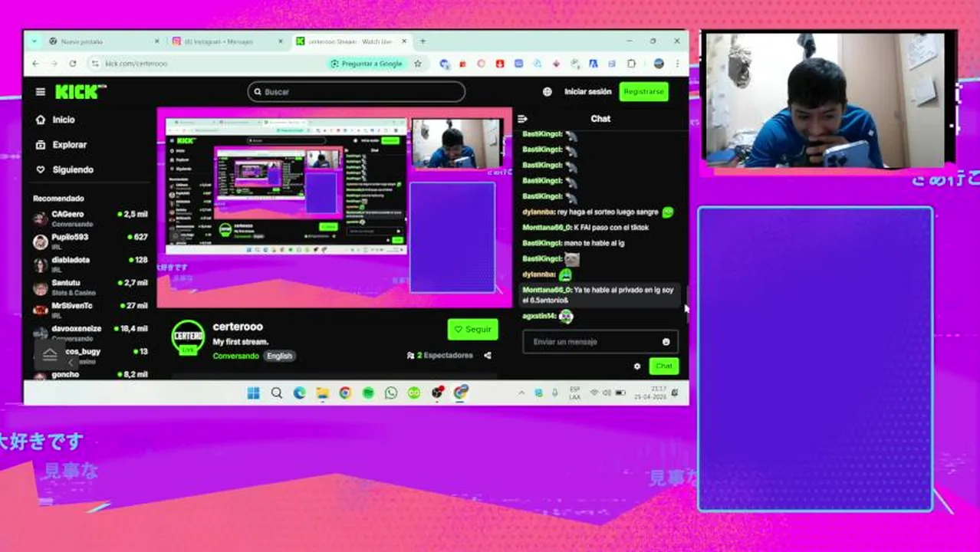Show hidden system tray icons
This screenshot has width=980, height=552.
point(521,393)
